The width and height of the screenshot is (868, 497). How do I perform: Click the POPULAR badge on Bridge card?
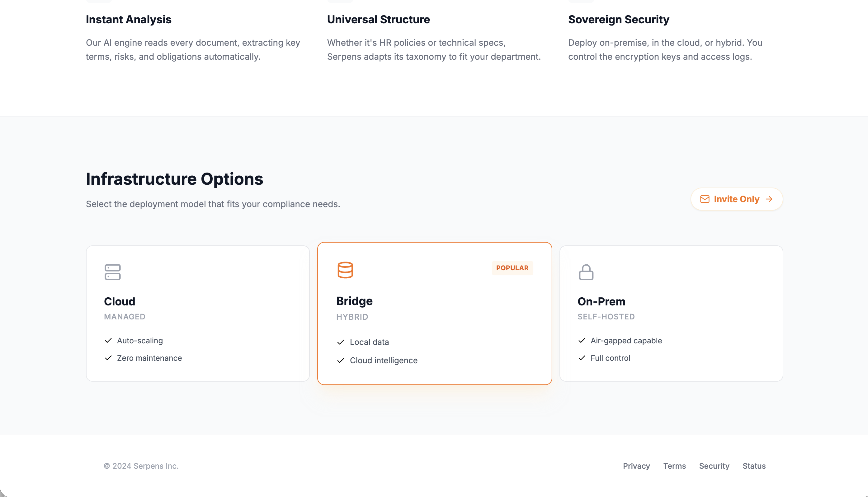tap(512, 268)
